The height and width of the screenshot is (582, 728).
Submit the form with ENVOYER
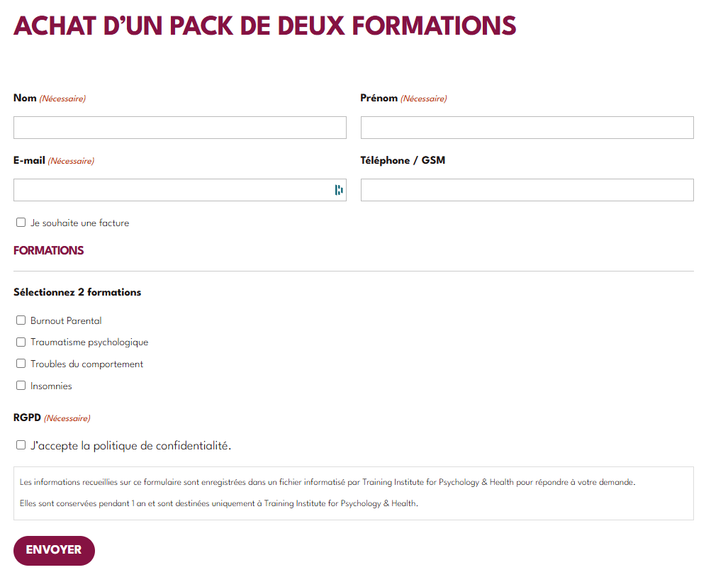[x=54, y=551]
